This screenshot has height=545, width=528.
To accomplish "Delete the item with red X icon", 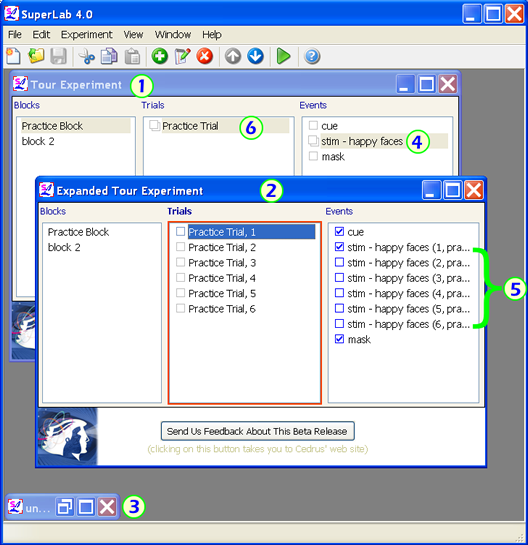I will click(x=205, y=56).
